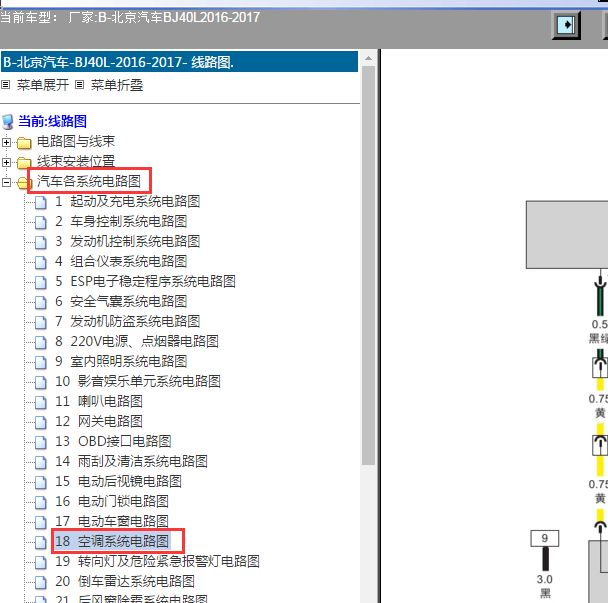
Task: Collapse the 汽车各系统电路图 folder node
Action: (x=6, y=182)
